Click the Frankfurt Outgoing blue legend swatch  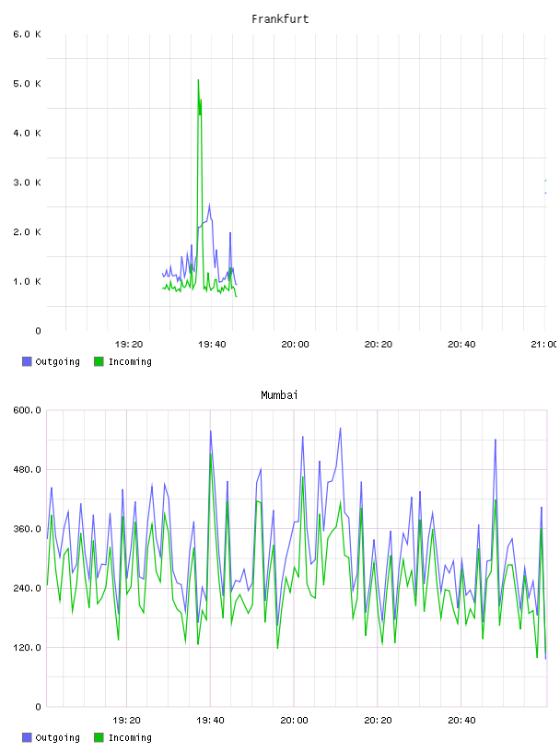click(27, 361)
